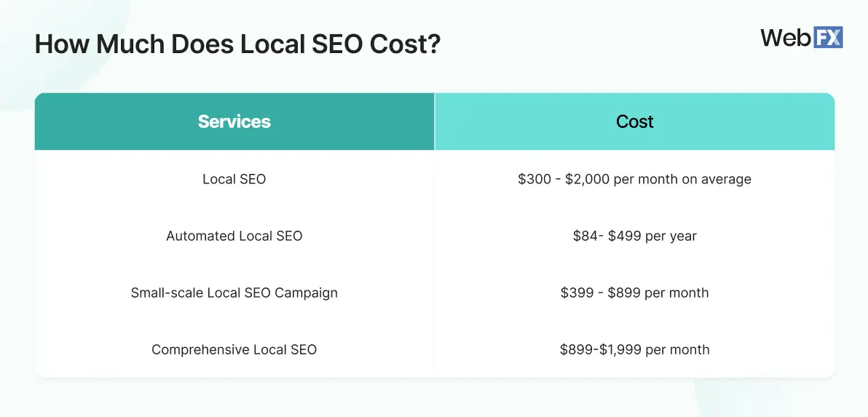
Task: Click the blue FX box in logo
Action: pyautogui.click(x=828, y=38)
